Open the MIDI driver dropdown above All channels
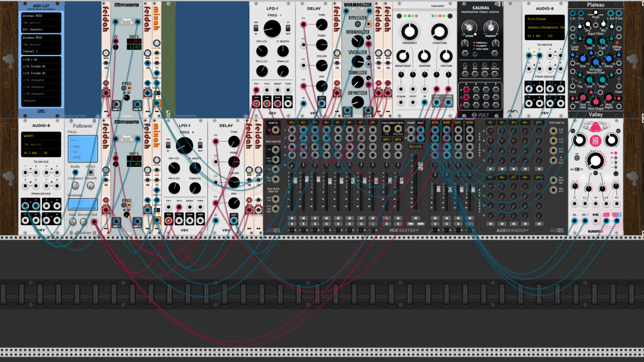Image resolution: width=644 pixels, height=362 pixels. pos(41,16)
